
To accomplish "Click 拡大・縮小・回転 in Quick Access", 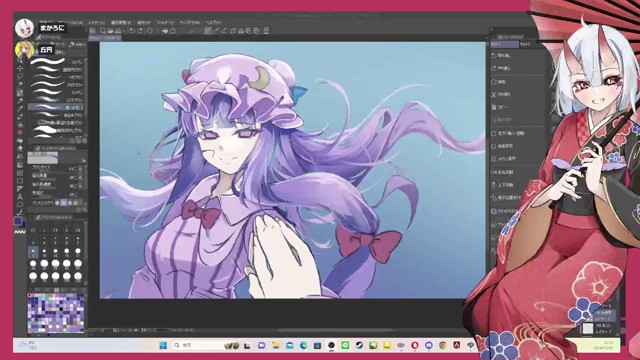I will (x=508, y=133).
